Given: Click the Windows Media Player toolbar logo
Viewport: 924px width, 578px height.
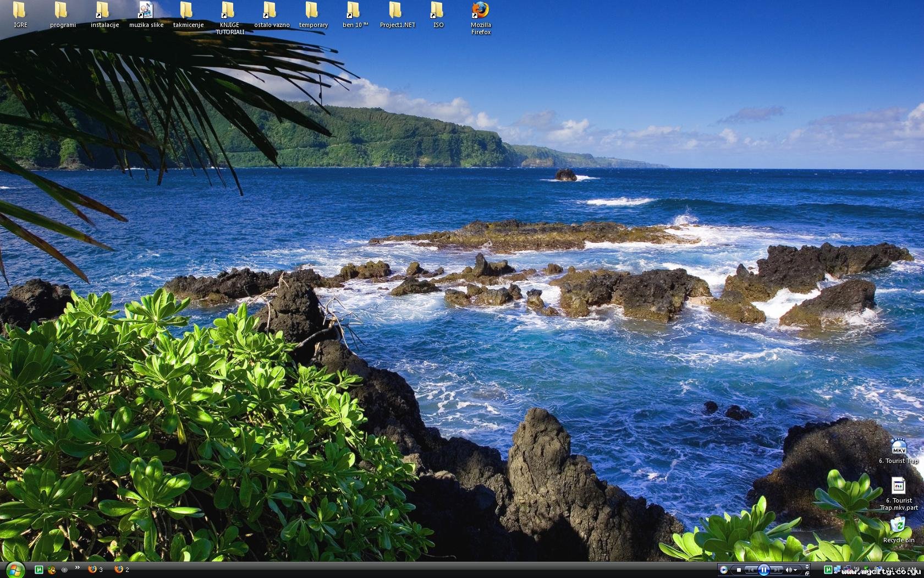Looking at the screenshot, I should 724,570.
